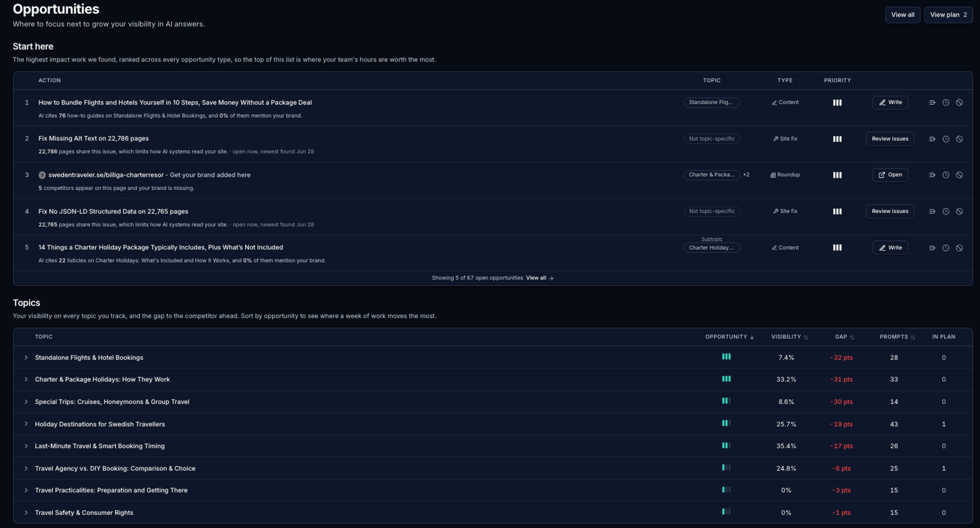Sort topics by Visibility column
Screen dimensions: 980x528
pyautogui.click(x=789, y=337)
